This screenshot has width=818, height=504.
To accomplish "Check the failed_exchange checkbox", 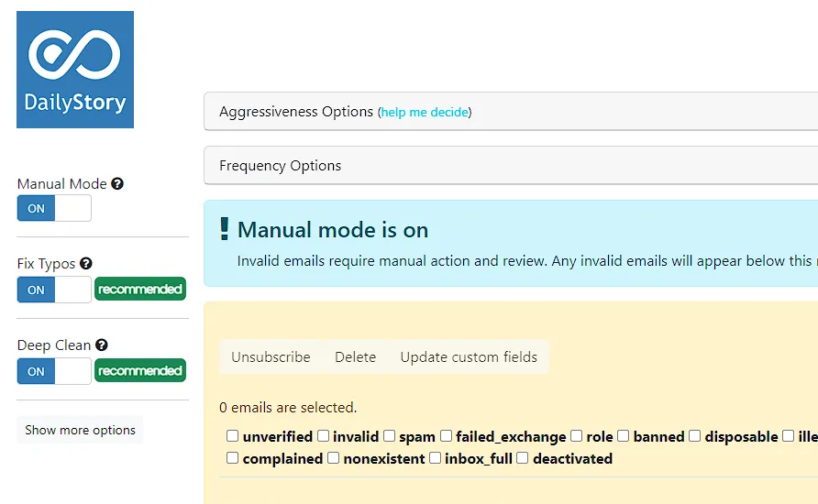I will click(x=446, y=435).
